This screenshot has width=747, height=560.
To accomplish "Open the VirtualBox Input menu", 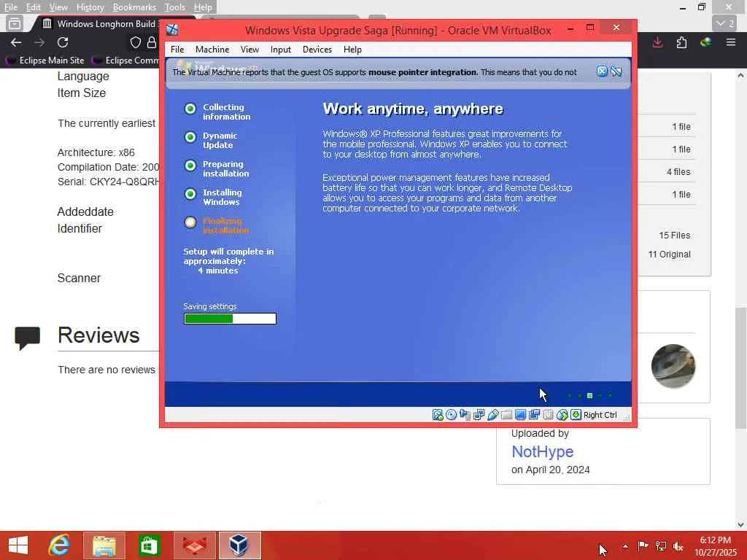I will click(x=281, y=50).
